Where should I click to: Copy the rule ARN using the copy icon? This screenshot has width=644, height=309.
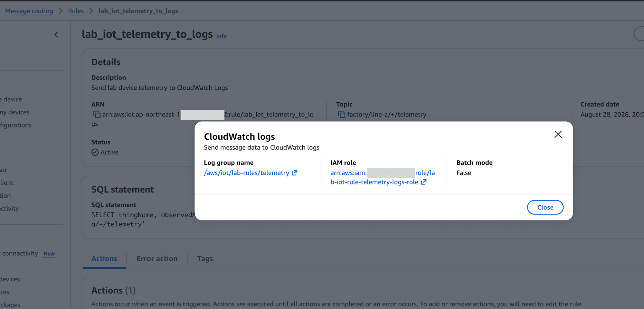click(97, 115)
